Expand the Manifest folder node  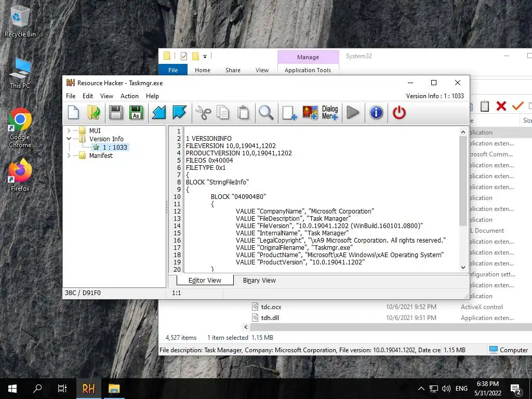tap(69, 155)
